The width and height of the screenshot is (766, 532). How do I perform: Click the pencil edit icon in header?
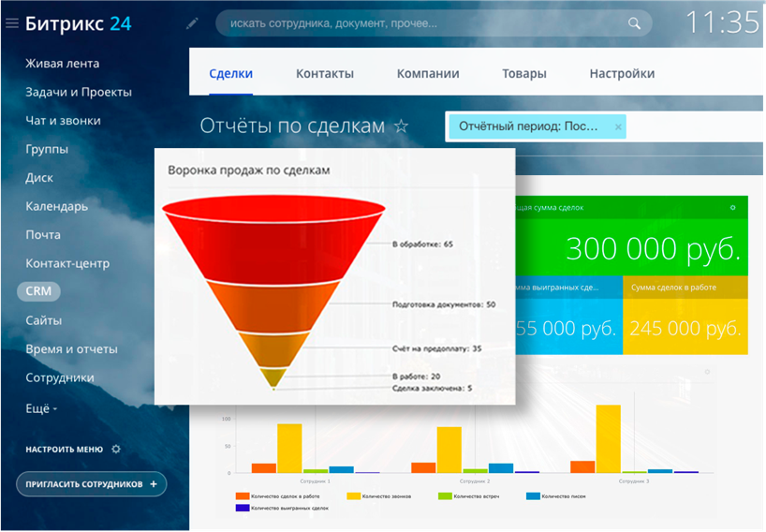point(192,23)
